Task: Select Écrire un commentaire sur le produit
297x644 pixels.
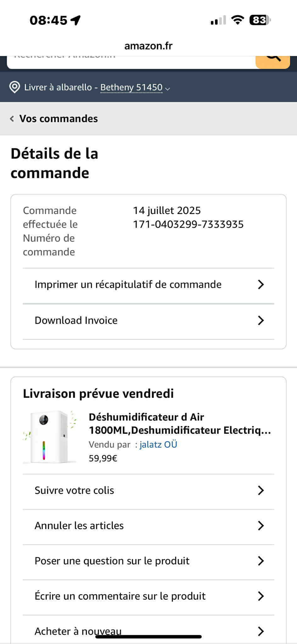Action: click(120, 596)
